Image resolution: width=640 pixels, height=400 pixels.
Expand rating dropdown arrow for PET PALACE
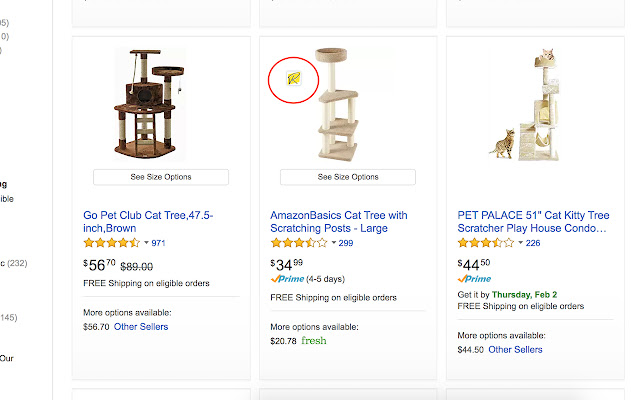pos(520,243)
